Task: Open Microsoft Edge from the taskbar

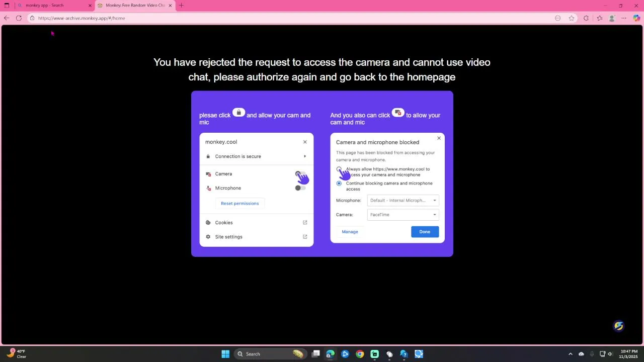Action: tap(331, 354)
